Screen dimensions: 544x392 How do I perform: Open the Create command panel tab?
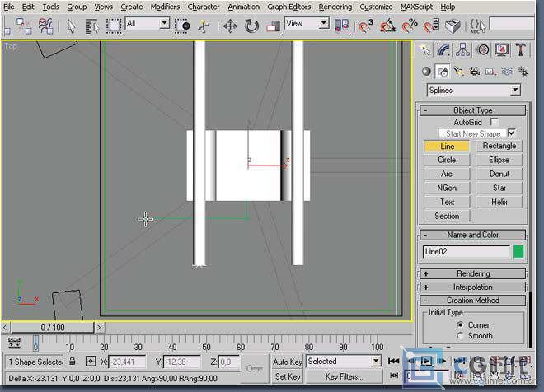pos(424,50)
